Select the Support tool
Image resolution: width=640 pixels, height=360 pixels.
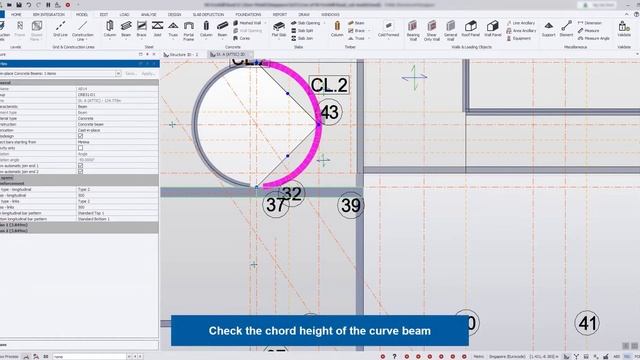(x=549, y=29)
